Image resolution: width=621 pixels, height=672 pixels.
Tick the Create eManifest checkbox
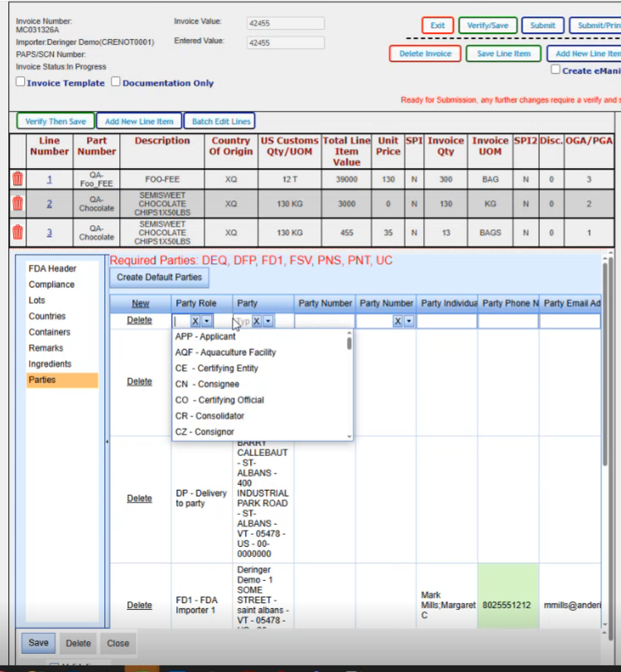[556, 70]
